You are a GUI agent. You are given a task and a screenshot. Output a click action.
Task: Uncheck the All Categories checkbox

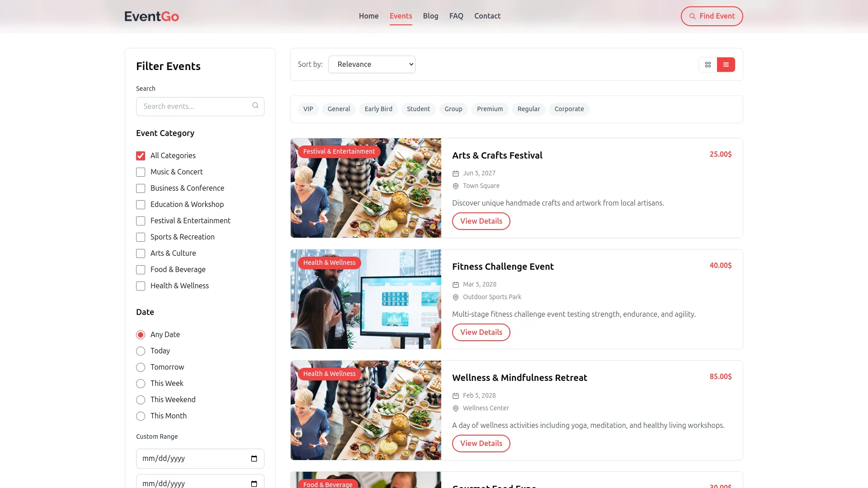click(x=141, y=156)
